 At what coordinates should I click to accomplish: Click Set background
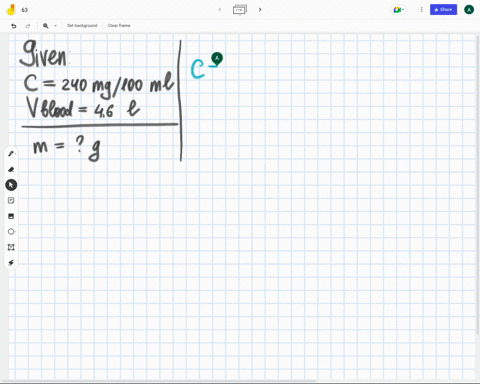[x=82, y=26]
